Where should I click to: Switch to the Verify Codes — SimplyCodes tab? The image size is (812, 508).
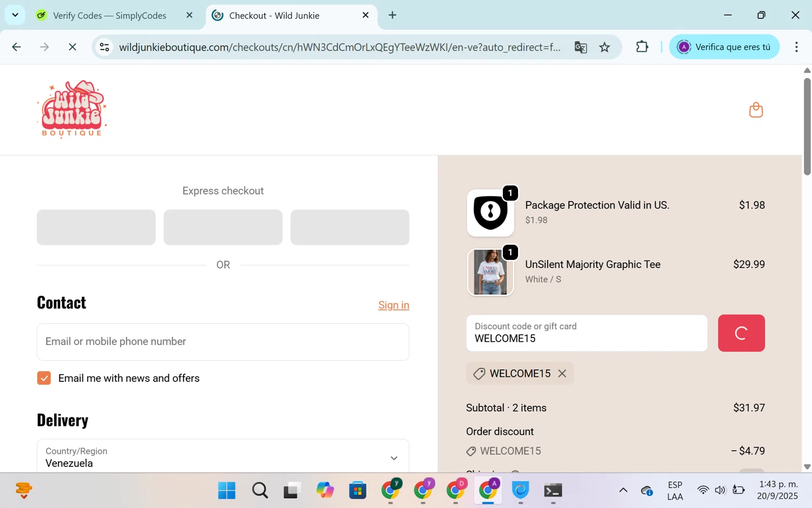click(109, 16)
